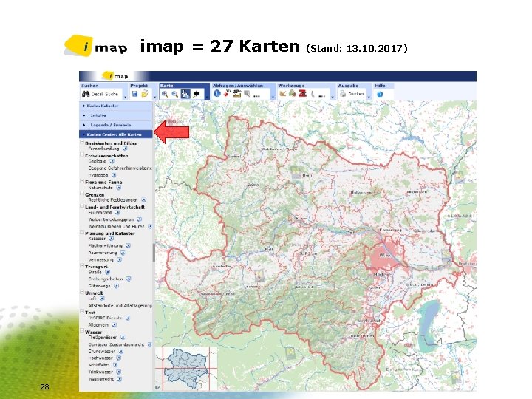This screenshot has height=399, width=532.
Task: Select the zoom in magnifier tool
Action: pos(165,94)
